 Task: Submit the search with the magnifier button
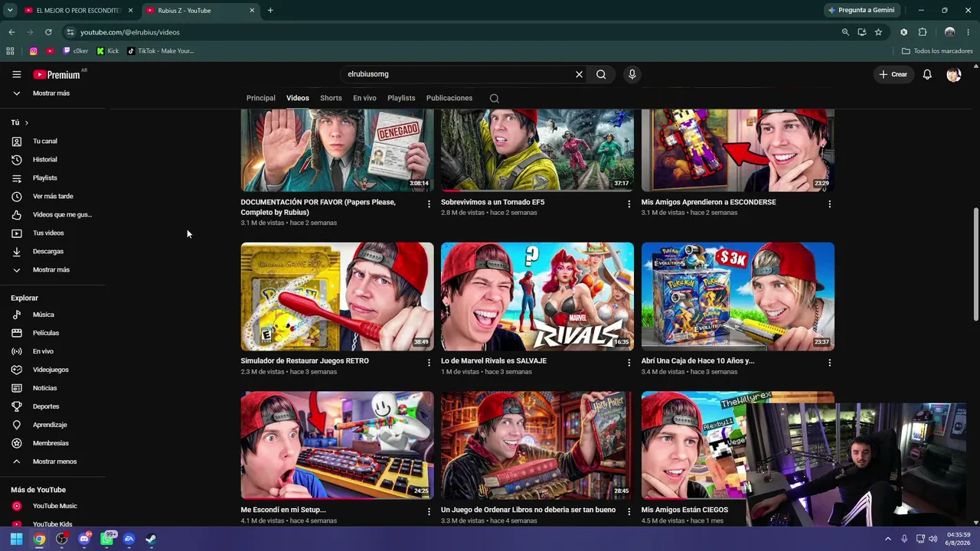(601, 74)
